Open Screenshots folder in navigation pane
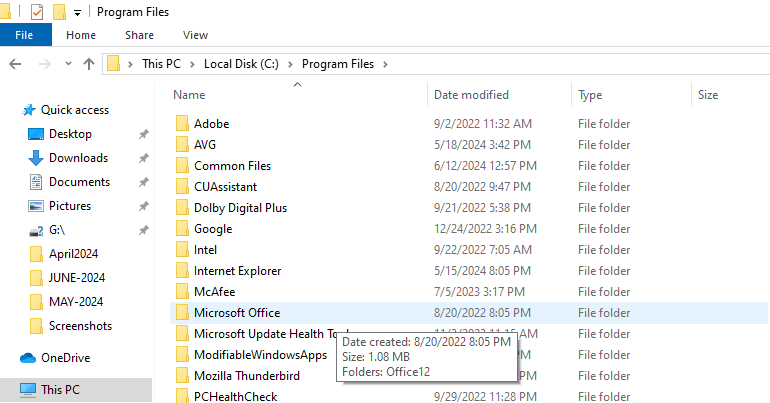This screenshot has width=770, height=403. pos(80,326)
